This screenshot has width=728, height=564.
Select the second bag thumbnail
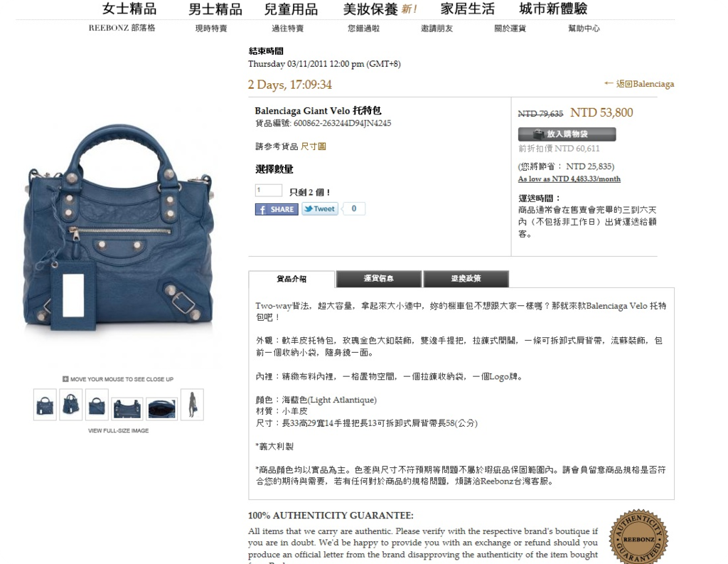[71, 405]
